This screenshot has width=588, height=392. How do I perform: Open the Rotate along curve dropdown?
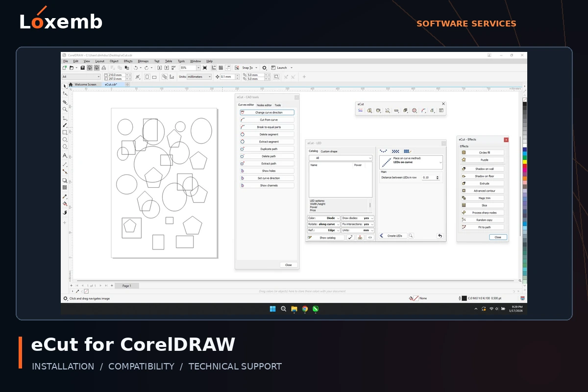point(323,224)
